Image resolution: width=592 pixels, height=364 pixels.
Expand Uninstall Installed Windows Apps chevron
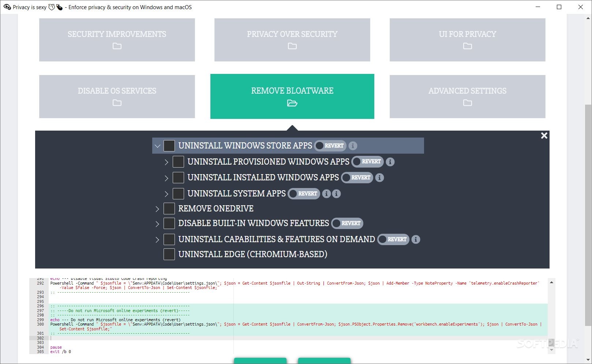click(166, 178)
